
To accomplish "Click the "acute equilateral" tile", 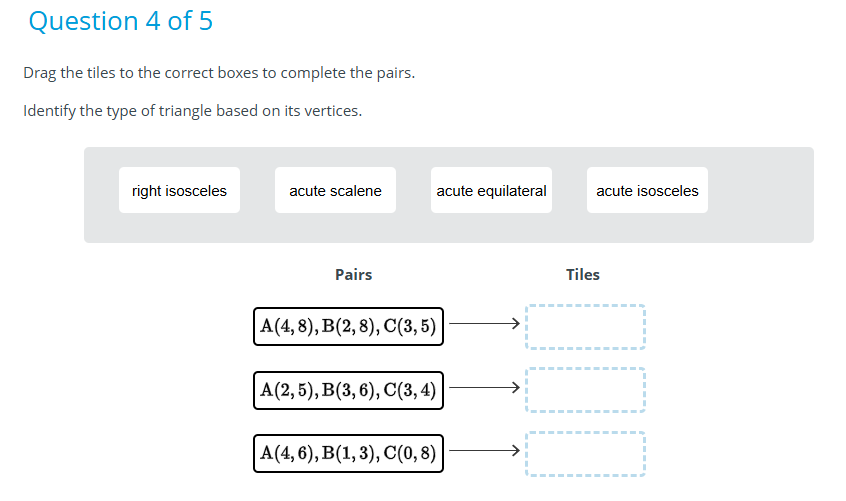I will tap(491, 190).
